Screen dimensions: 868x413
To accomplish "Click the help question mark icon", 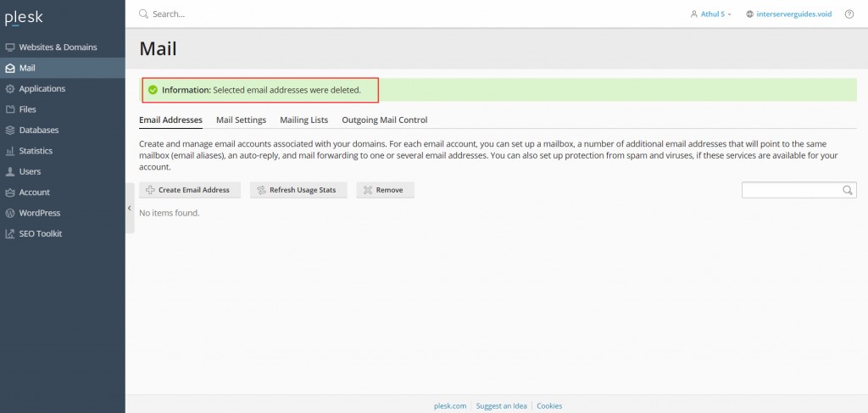I will click(849, 14).
